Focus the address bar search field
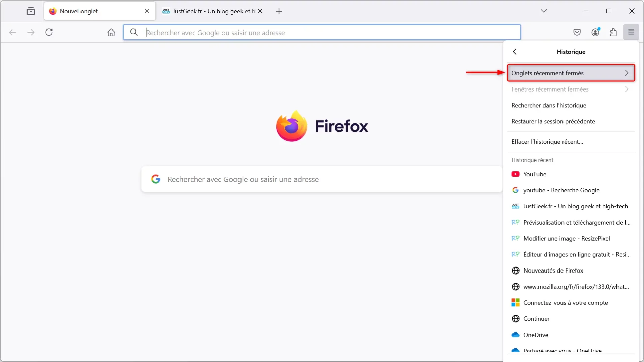This screenshot has height=362, width=644. [322, 32]
